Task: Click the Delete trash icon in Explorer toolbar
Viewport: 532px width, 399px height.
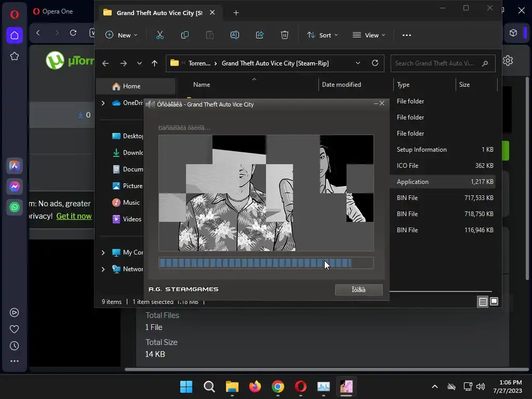Action: (x=284, y=35)
